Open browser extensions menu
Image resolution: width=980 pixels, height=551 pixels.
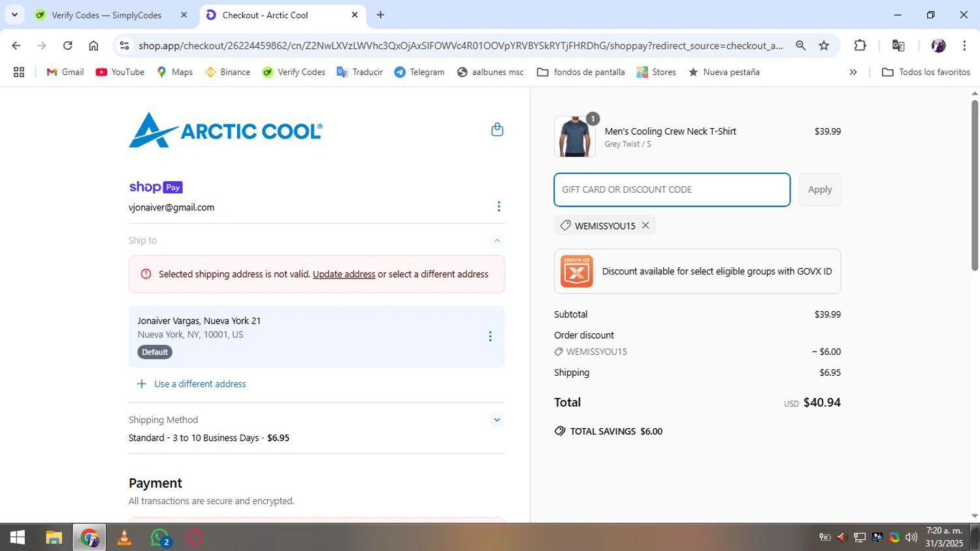pyautogui.click(x=860, y=46)
